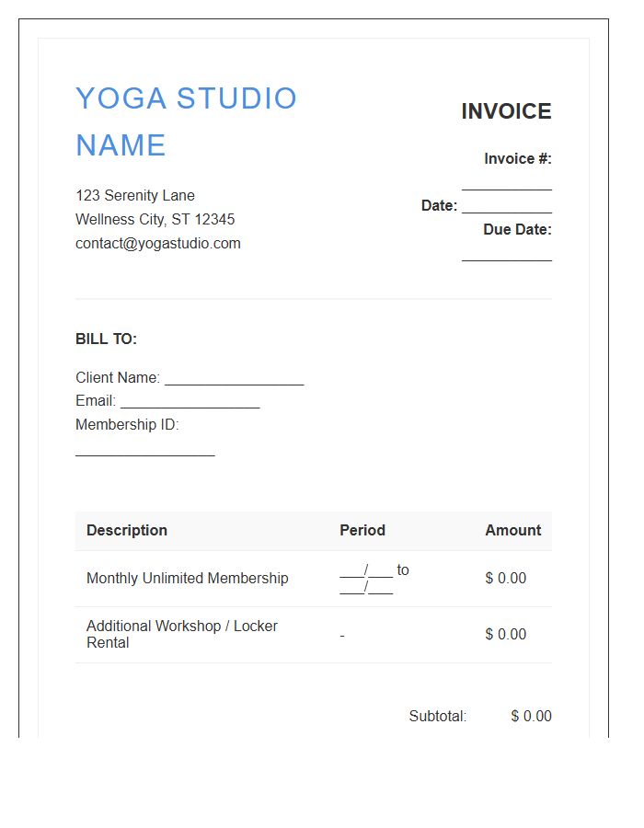This screenshot has height=828, width=644.
Task: Click 'Additional Workshop / Locker Rental' cell
Action: [182, 634]
